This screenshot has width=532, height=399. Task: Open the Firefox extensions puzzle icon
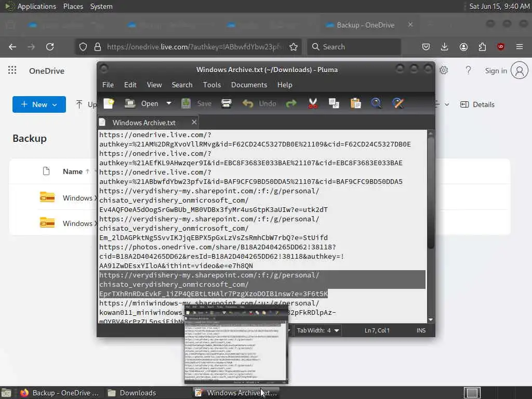click(x=482, y=47)
